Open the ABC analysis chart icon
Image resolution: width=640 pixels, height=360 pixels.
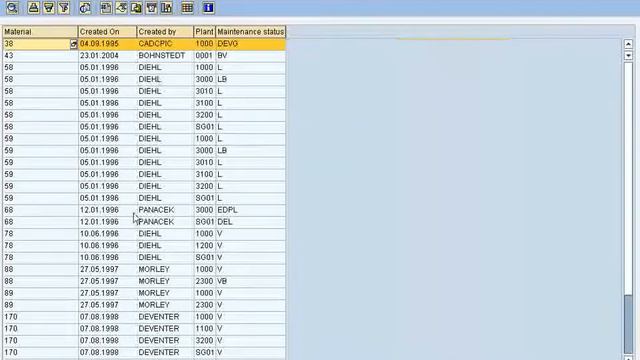point(167,8)
